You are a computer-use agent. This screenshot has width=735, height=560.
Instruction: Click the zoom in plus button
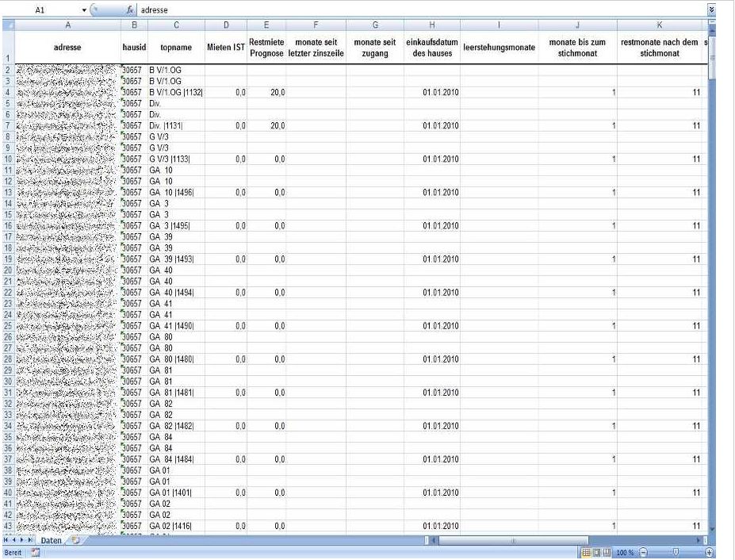[x=709, y=553]
